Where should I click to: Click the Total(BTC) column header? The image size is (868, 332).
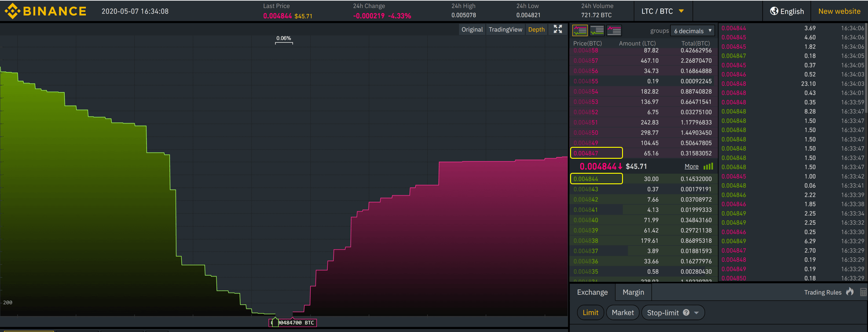click(x=695, y=43)
